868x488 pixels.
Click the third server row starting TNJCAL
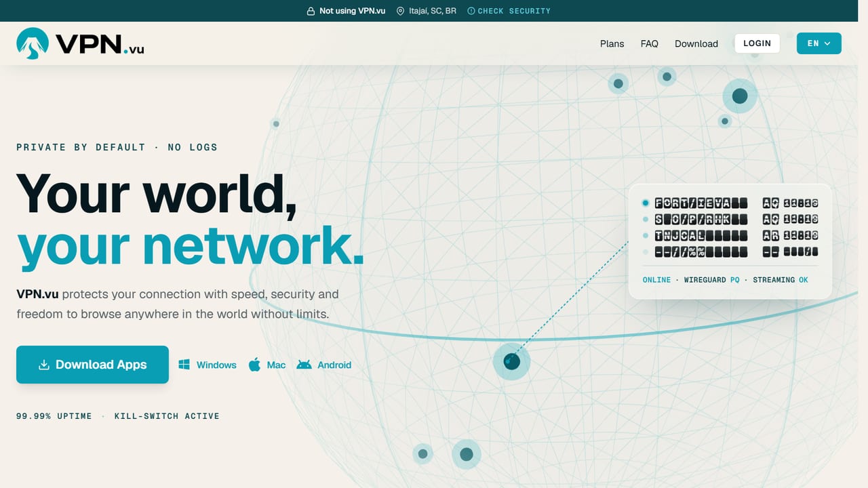[x=730, y=236]
